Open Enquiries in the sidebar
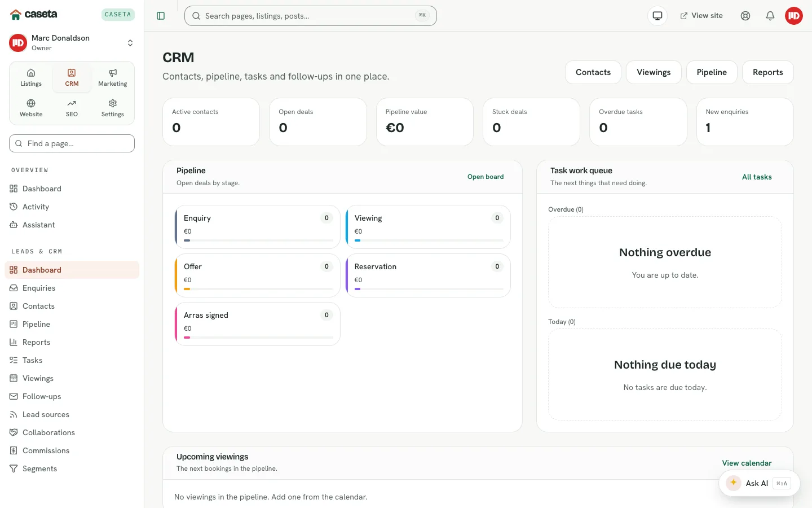 (x=72, y=288)
